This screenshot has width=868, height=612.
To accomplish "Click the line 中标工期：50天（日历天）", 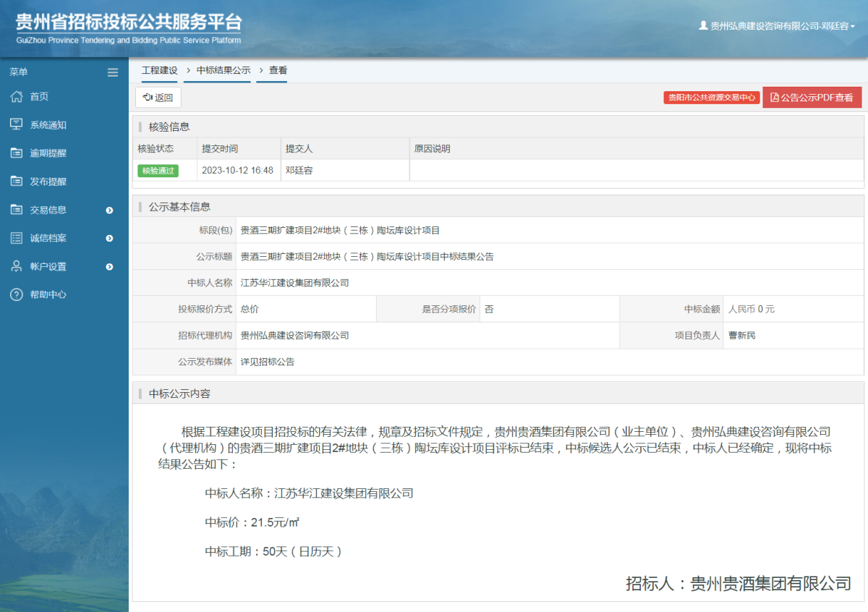I will point(273,551).
